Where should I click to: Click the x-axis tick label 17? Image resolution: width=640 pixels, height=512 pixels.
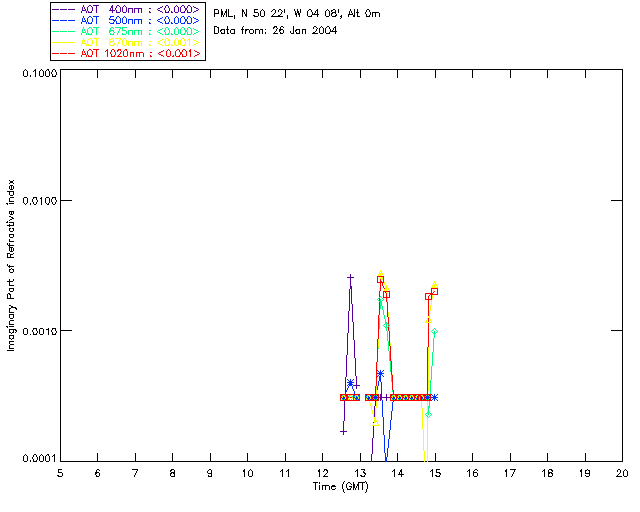(x=510, y=473)
